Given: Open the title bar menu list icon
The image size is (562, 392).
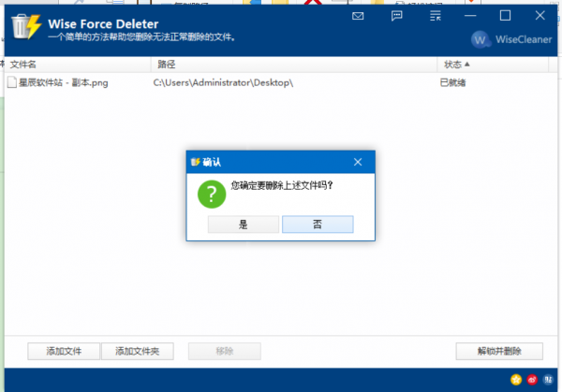Looking at the screenshot, I should pyautogui.click(x=436, y=16).
